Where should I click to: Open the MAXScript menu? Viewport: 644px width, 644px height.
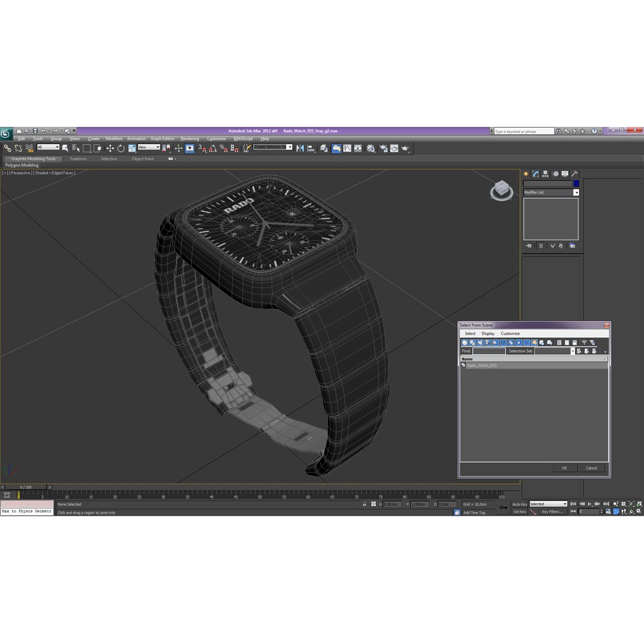click(x=243, y=139)
